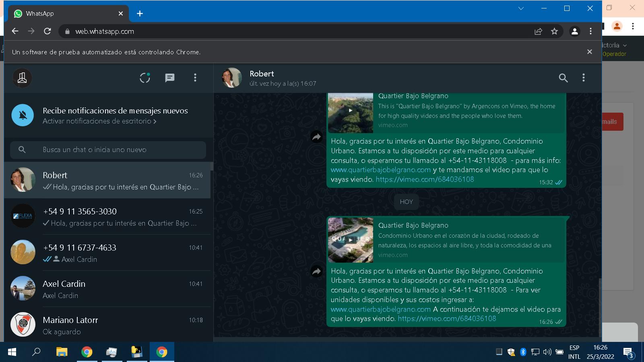The image size is (644, 362).
Task: Click the network icon in system tray
Action: pos(535,352)
